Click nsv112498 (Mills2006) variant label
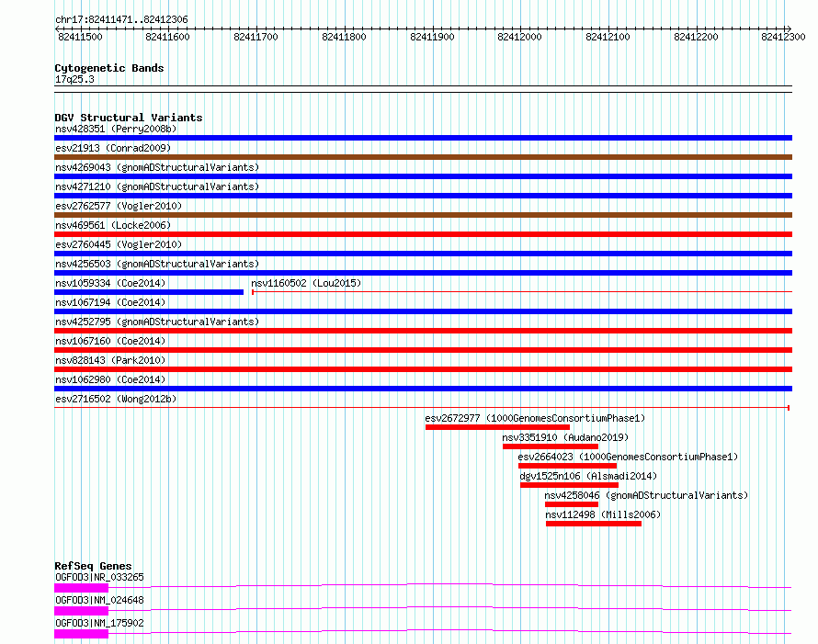This screenshot has width=818, height=644. [603, 514]
